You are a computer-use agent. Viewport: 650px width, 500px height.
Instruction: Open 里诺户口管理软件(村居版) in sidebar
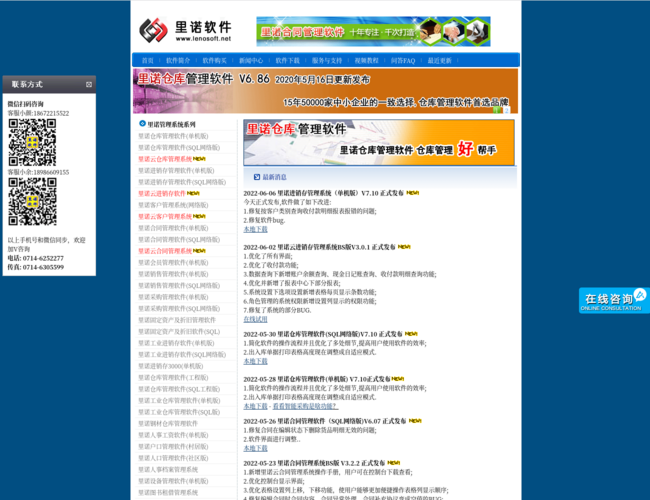tap(173, 447)
